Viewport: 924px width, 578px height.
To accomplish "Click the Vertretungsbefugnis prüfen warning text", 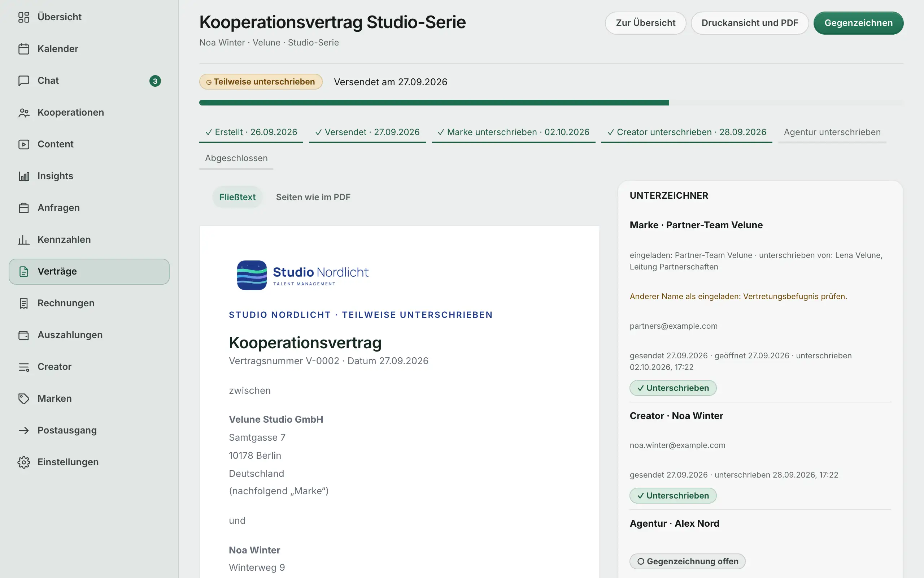I will (738, 296).
